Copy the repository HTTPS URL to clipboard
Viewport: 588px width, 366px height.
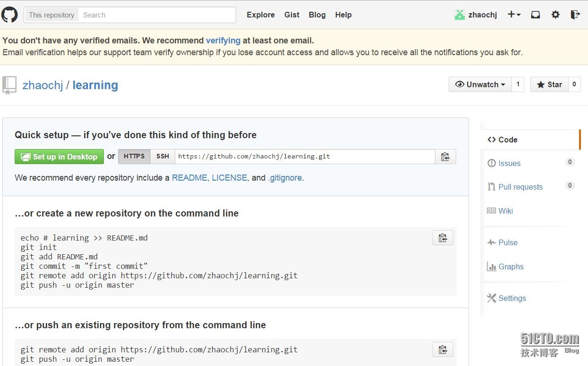point(445,157)
